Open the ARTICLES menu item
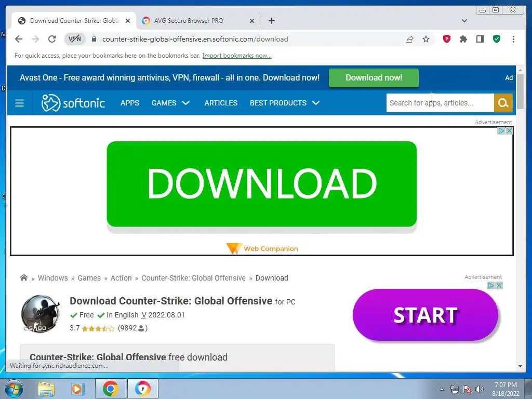The width and height of the screenshot is (532, 399). pos(221,103)
